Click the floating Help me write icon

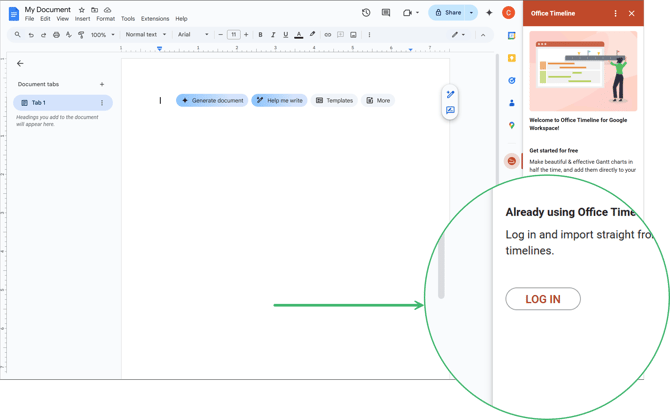point(450,94)
